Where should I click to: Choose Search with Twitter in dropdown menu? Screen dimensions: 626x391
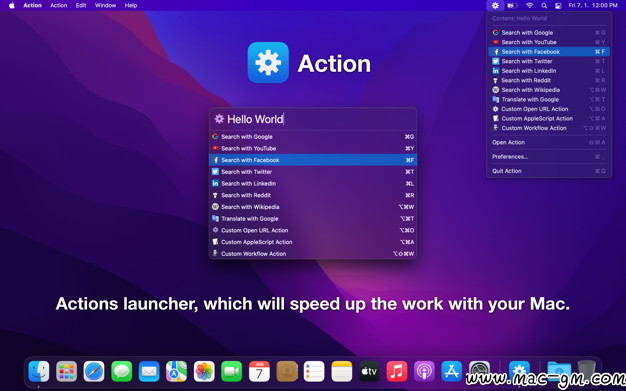click(549, 62)
